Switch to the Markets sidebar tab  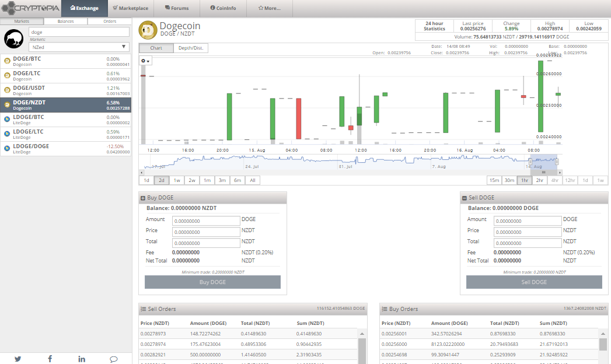click(x=22, y=22)
